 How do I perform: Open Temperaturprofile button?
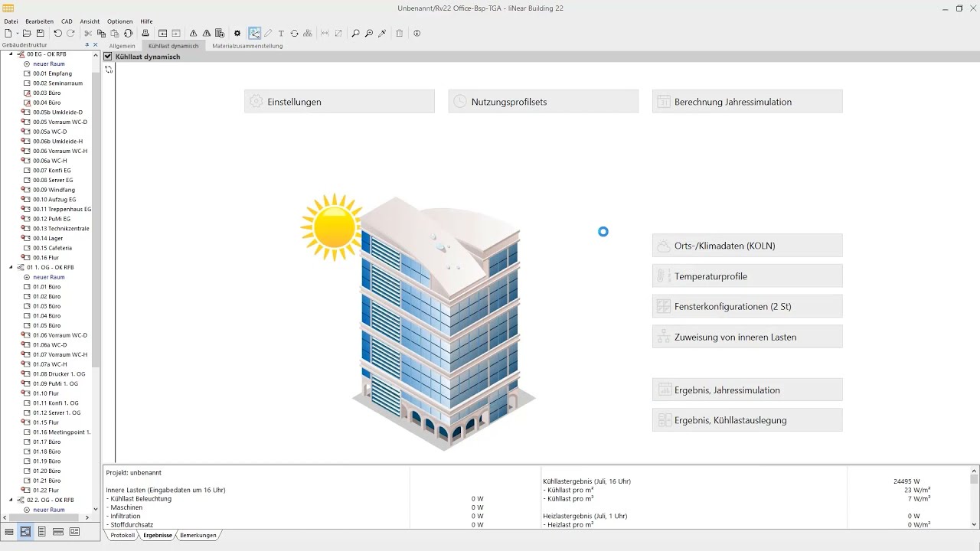(x=747, y=276)
